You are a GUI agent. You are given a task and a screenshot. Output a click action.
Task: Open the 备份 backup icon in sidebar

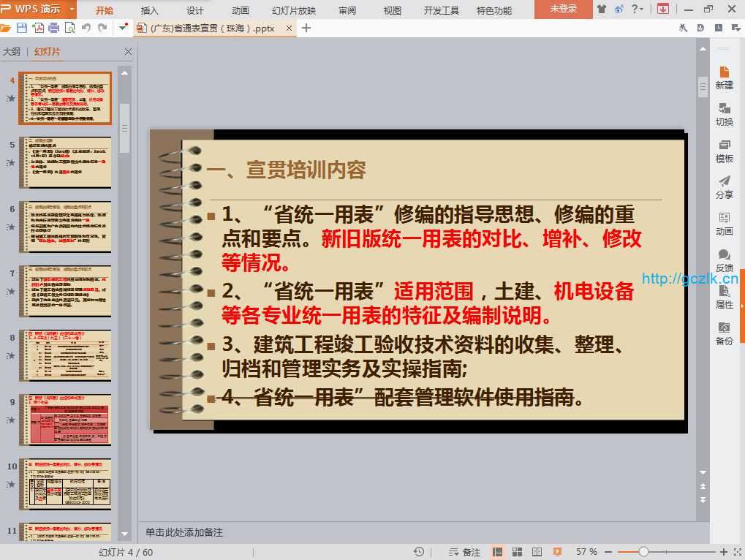(x=724, y=333)
